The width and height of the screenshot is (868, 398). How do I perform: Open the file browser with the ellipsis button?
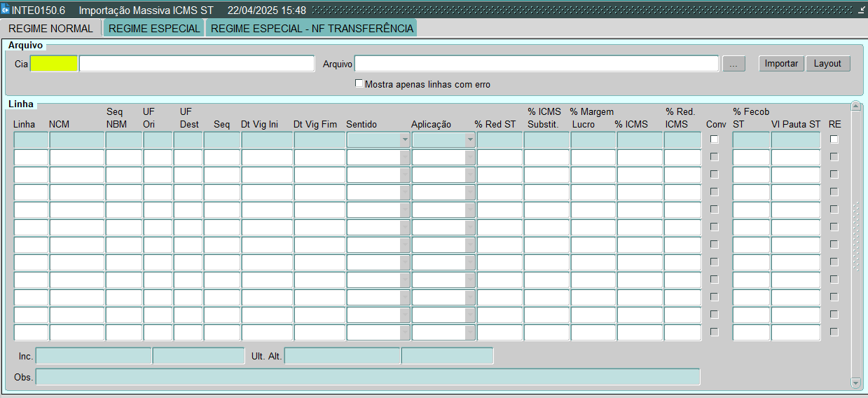click(x=733, y=64)
